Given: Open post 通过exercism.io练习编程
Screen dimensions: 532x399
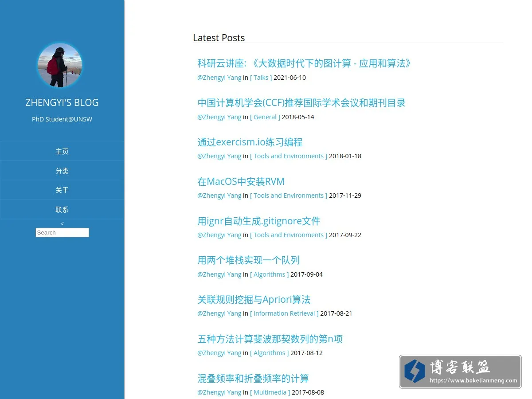Looking at the screenshot, I should [x=250, y=142].
